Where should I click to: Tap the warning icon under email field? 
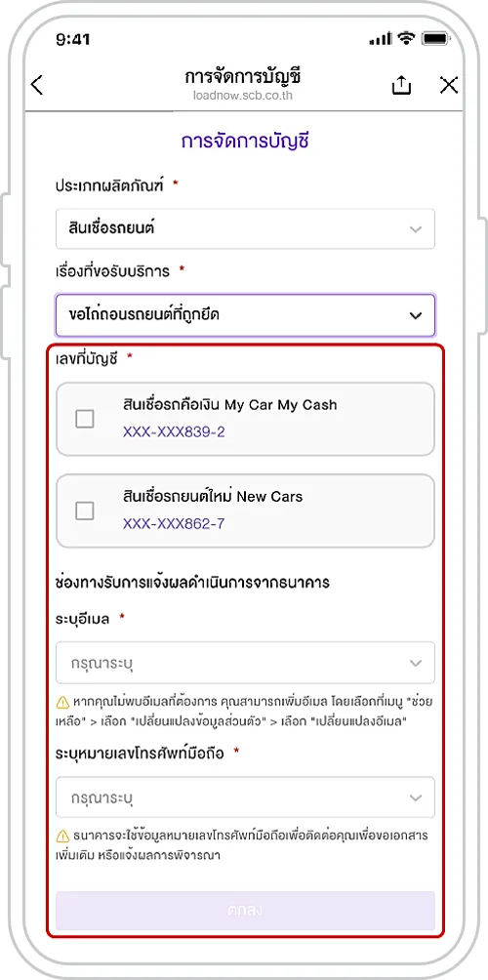[62, 702]
